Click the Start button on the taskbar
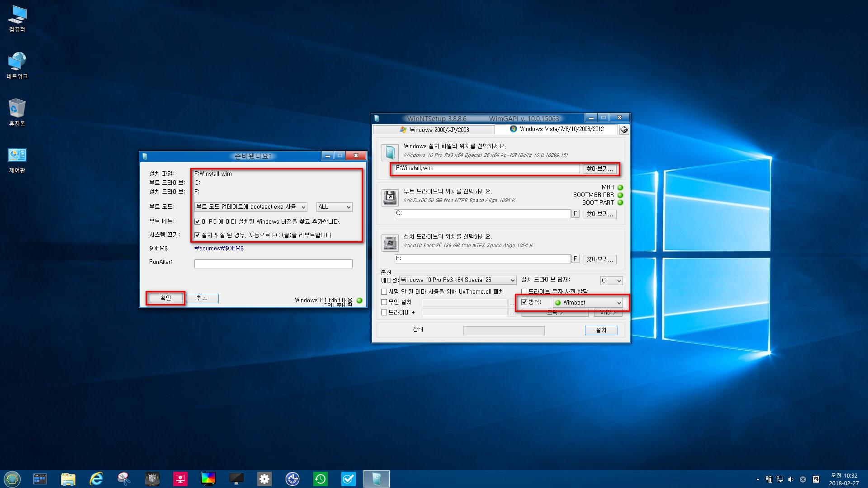 [12, 479]
